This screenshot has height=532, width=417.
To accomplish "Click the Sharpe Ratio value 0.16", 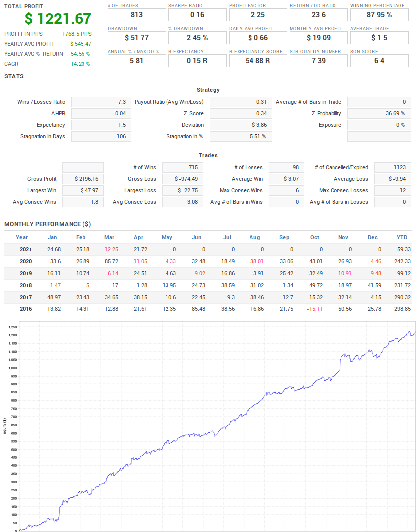I will (197, 15).
